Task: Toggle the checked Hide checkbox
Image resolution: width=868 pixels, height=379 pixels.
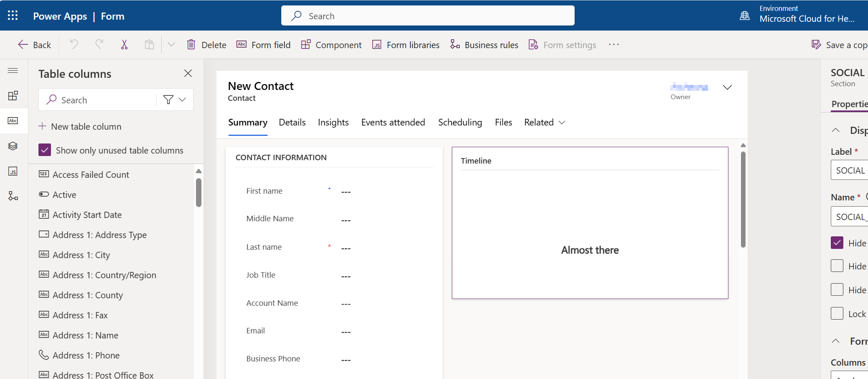Action: (x=837, y=243)
